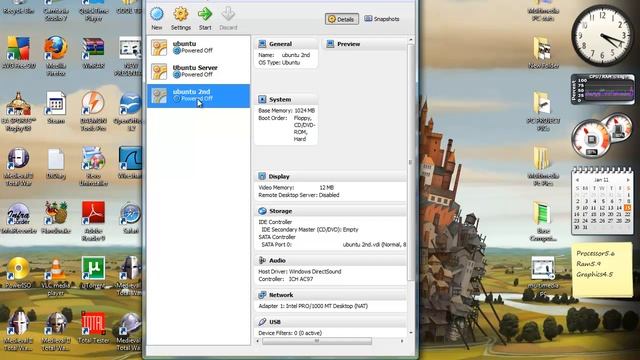Open the Display section header

[x=331, y=176]
